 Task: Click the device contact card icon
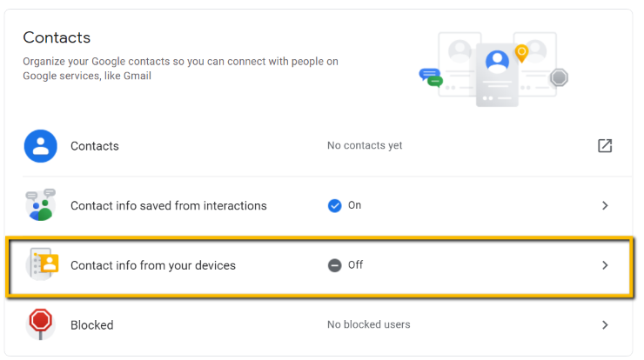(43, 264)
